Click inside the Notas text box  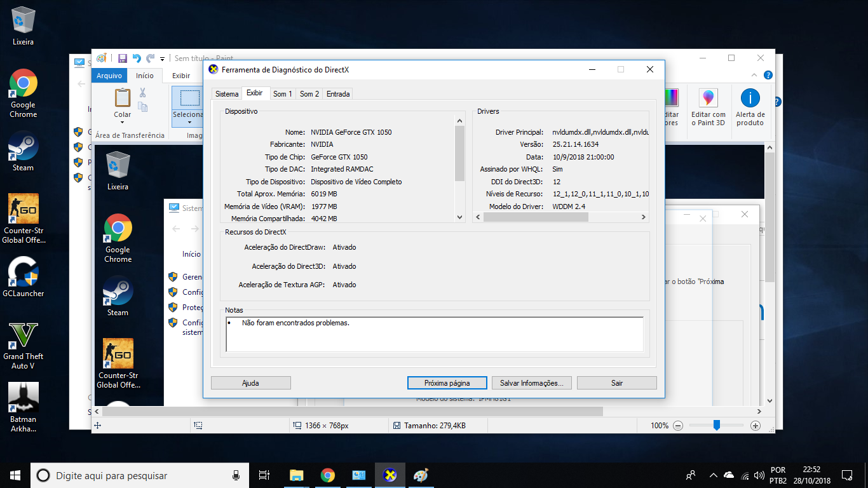point(435,334)
